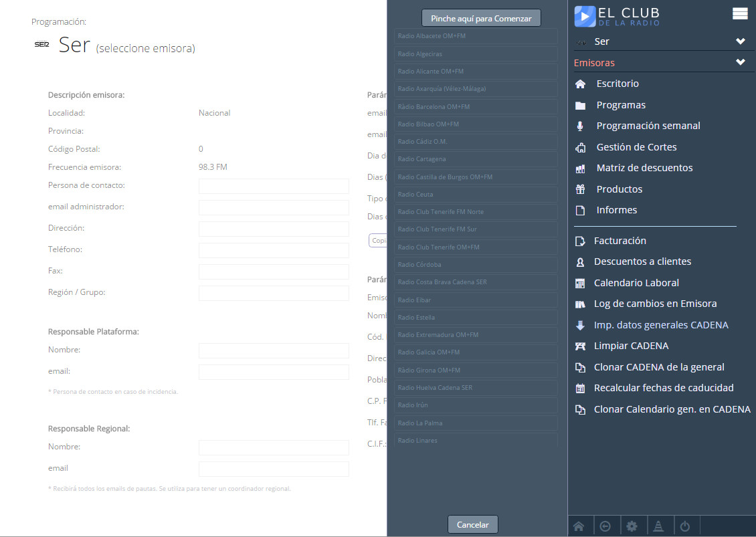The height and width of the screenshot is (537, 756).
Task: Select Radio Cádiz O.M. station
Action: [x=476, y=142]
